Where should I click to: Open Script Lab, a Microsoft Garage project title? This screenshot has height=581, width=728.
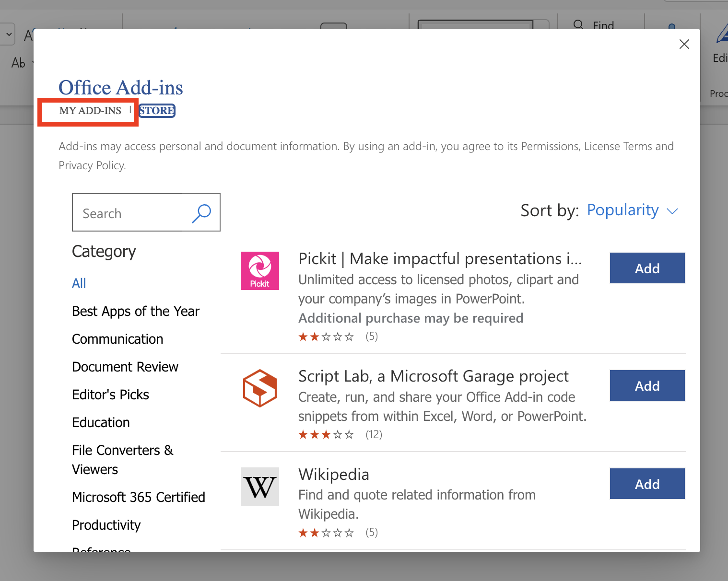(x=434, y=376)
